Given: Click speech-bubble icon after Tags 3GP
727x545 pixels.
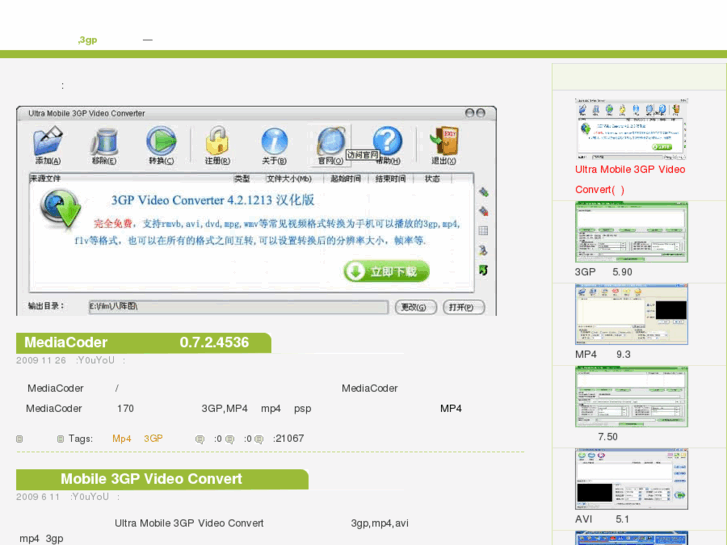Looking at the screenshot, I should (x=200, y=439).
